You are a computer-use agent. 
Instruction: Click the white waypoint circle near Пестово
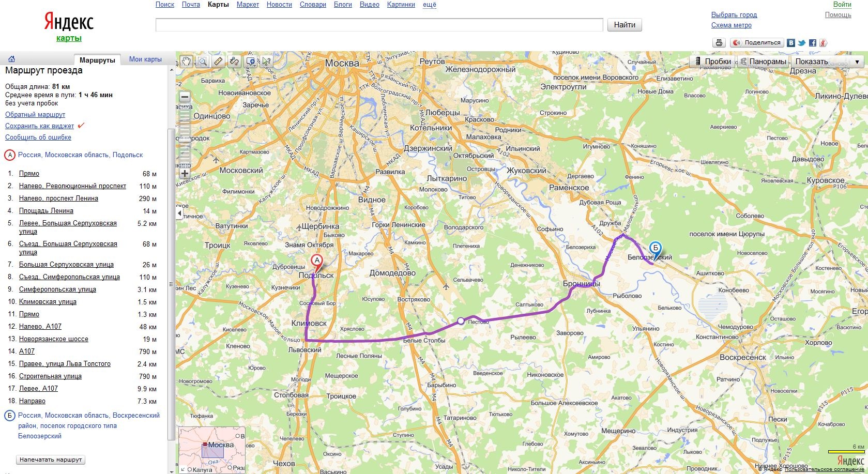(x=461, y=321)
